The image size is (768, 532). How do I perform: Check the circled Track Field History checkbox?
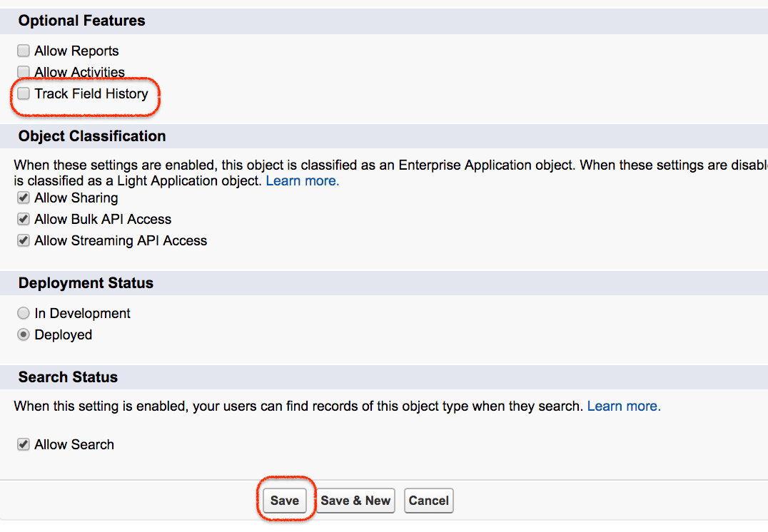(x=22, y=93)
